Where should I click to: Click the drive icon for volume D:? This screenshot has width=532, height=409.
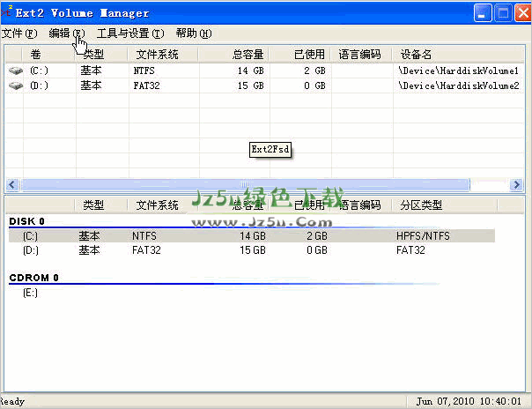[x=16, y=86]
